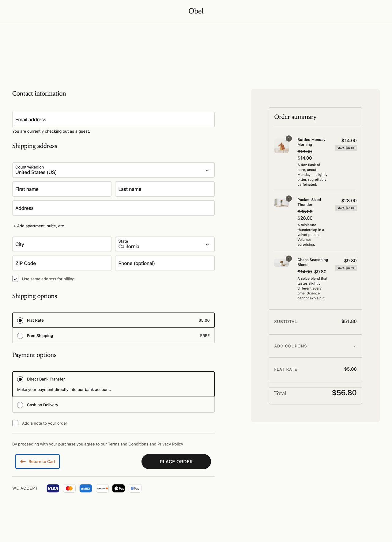
Task: Choose Cash on Delivery payment
Action: tap(20, 405)
